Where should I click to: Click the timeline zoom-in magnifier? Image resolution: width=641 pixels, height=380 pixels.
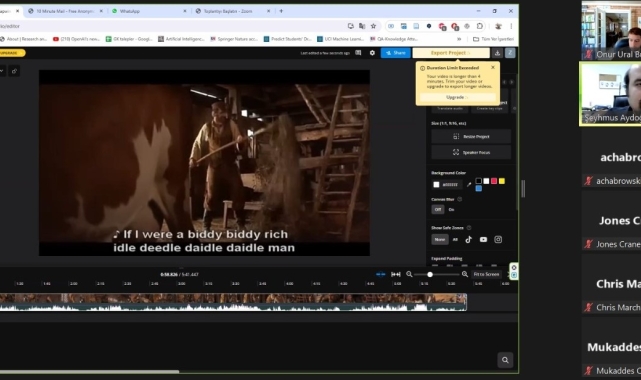tap(465, 274)
